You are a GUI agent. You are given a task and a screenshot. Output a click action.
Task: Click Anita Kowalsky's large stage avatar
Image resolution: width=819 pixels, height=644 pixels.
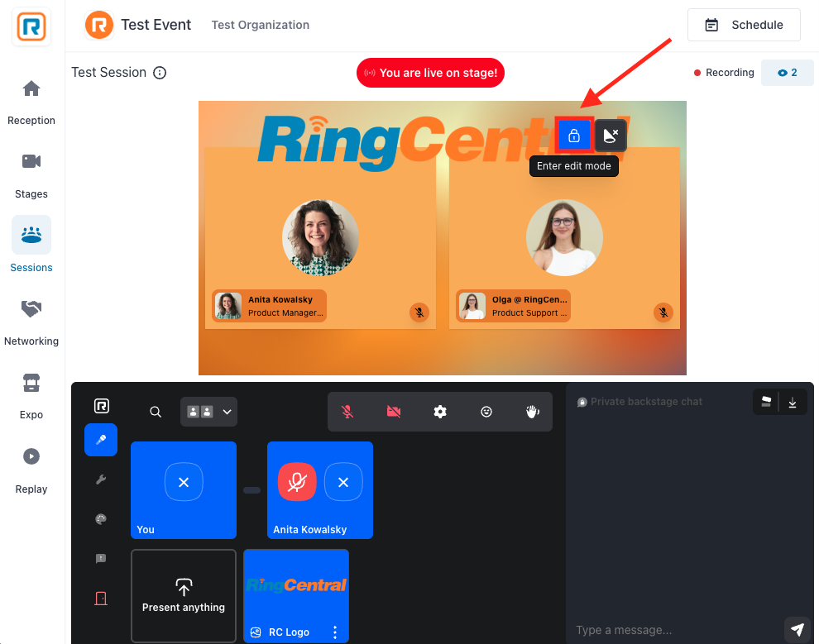(x=320, y=237)
